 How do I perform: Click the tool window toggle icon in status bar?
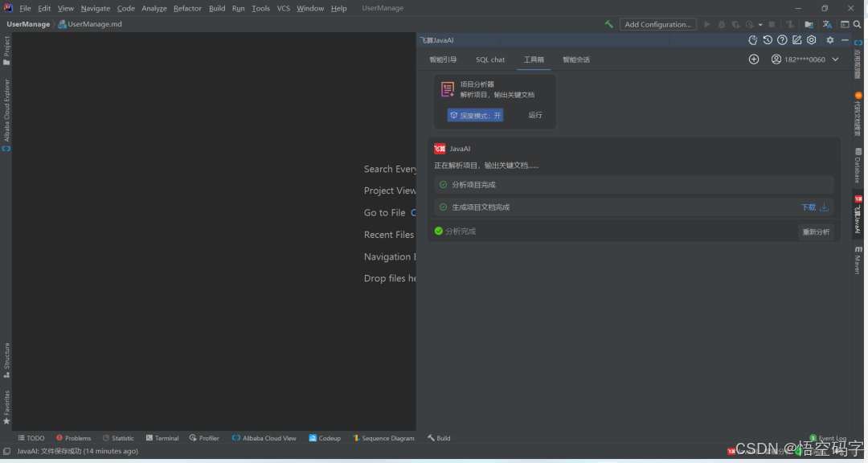(6, 452)
